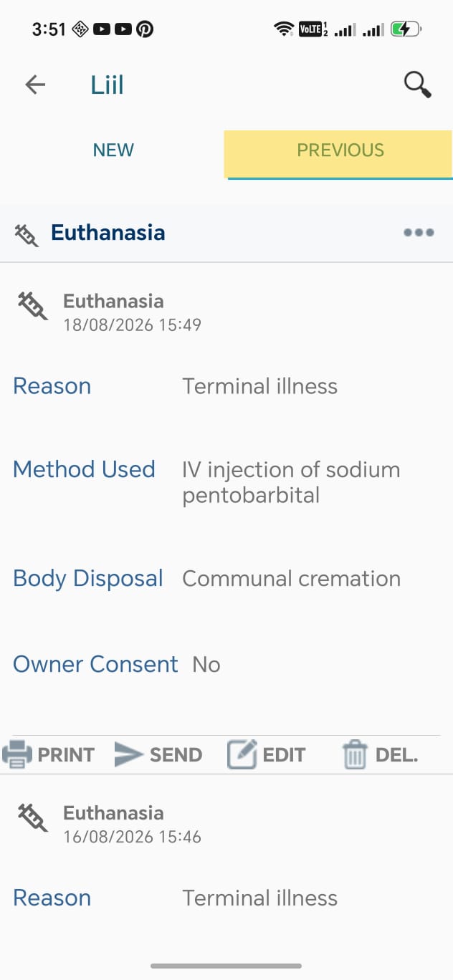
Task: Tap the patient name Liil title
Action: (x=107, y=85)
